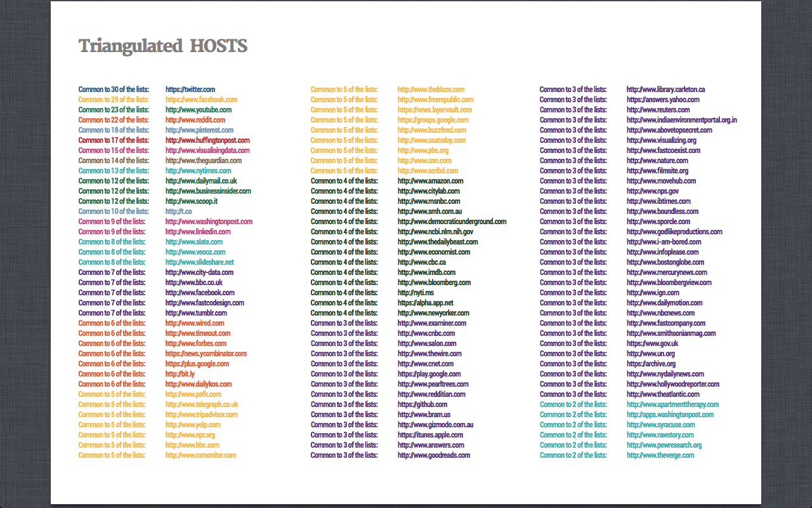Click http://www.smithsonianmag.com link
The height and width of the screenshot is (508, 812).
pos(671,333)
